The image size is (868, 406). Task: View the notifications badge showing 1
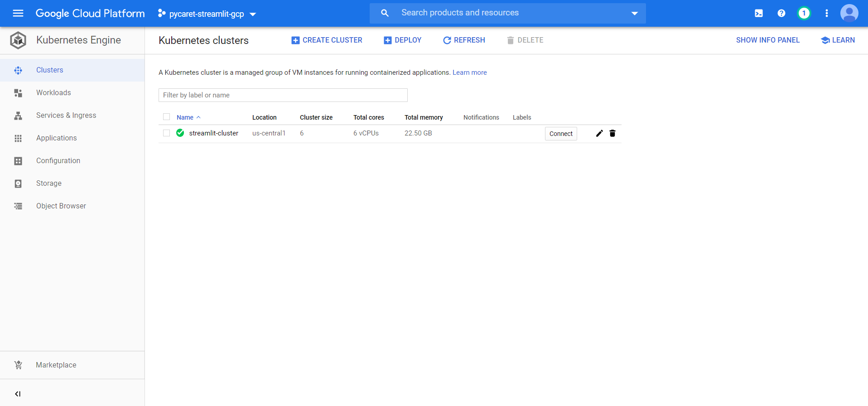coord(804,13)
